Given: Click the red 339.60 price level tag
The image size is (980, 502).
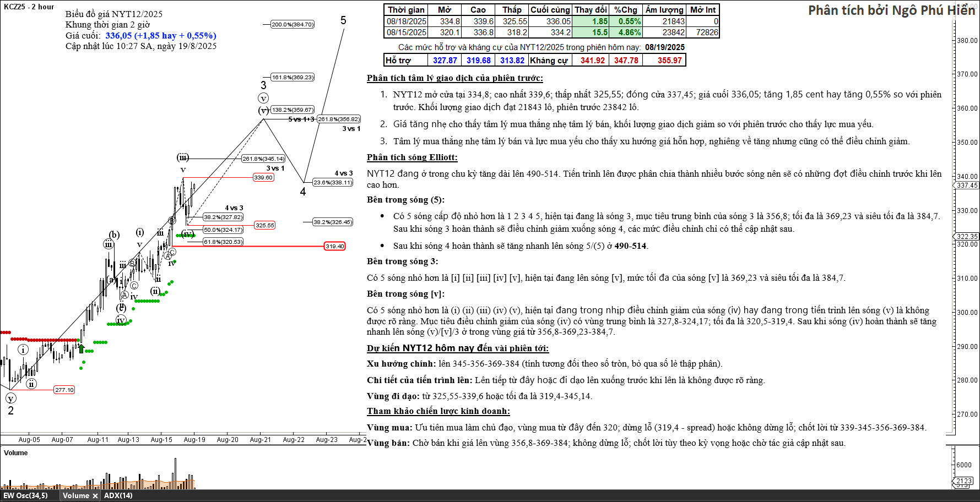Looking at the screenshot, I should pos(263,177).
